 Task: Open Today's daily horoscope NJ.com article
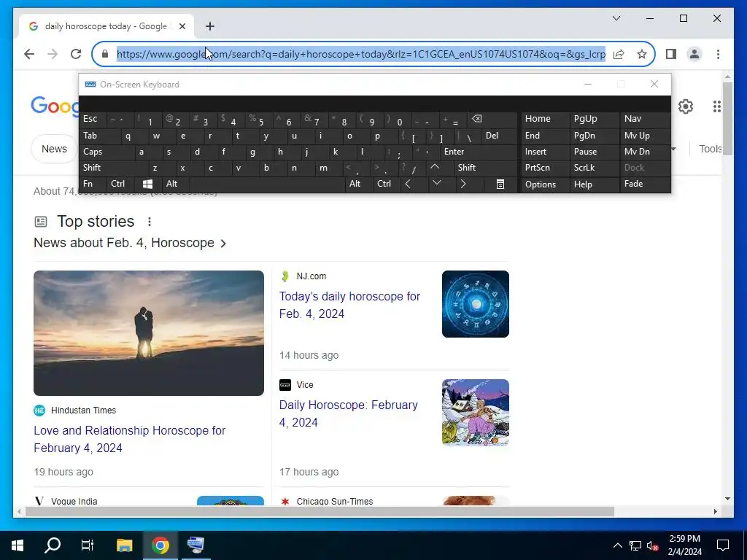tap(349, 306)
